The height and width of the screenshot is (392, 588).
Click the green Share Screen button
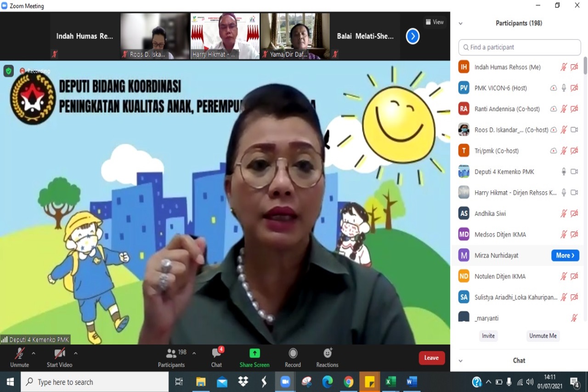coord(254,358)
